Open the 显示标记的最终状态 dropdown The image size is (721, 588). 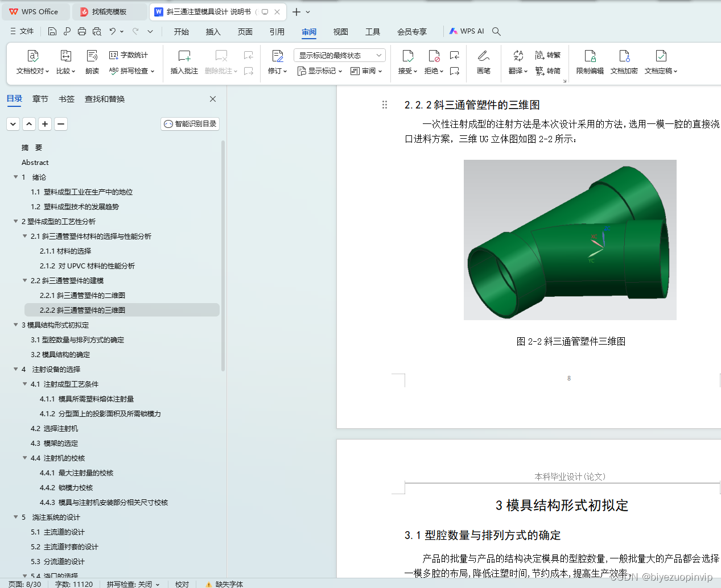pyautogui.click(x=340, y=55)
